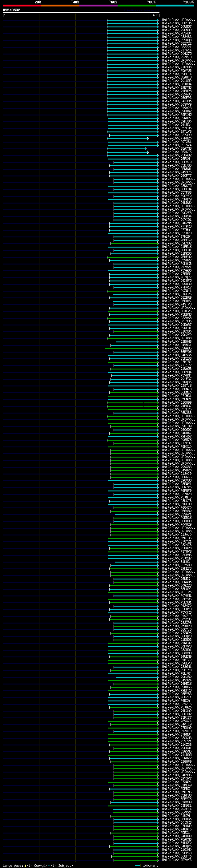197x868 pixels.
Task: Select the UniRef100_P37399 label
Action: click(176, 135)
